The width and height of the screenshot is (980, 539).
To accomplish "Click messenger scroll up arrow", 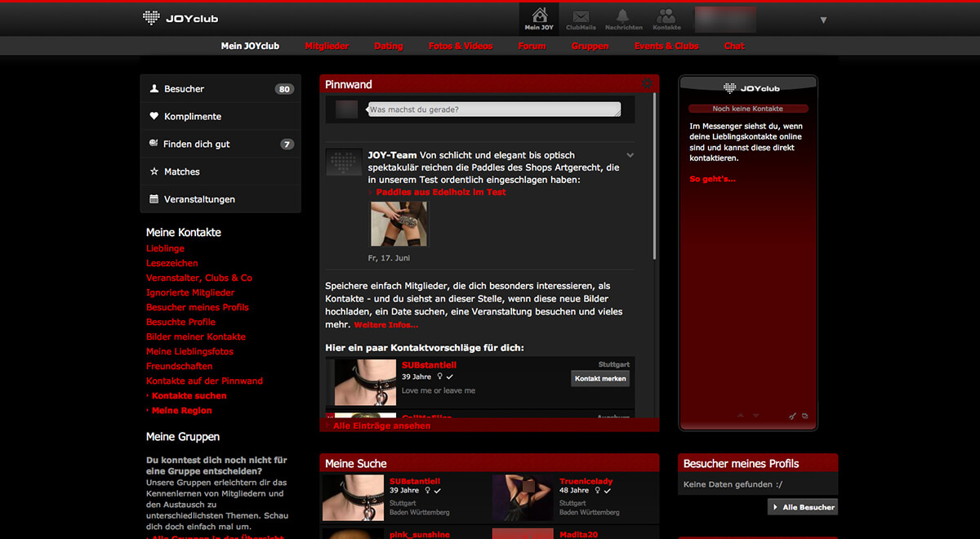I will tap(741, 416).
